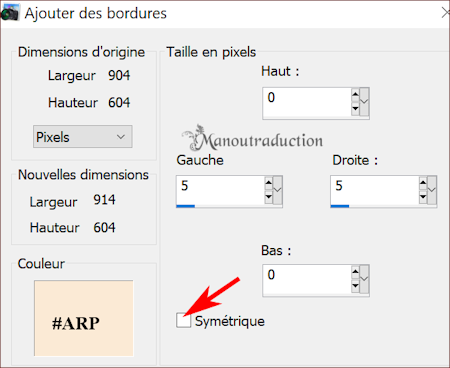Screen dimensions: 450x368
Task: Open the Pixels unit dropdown
Action: (x=83, y=137)
